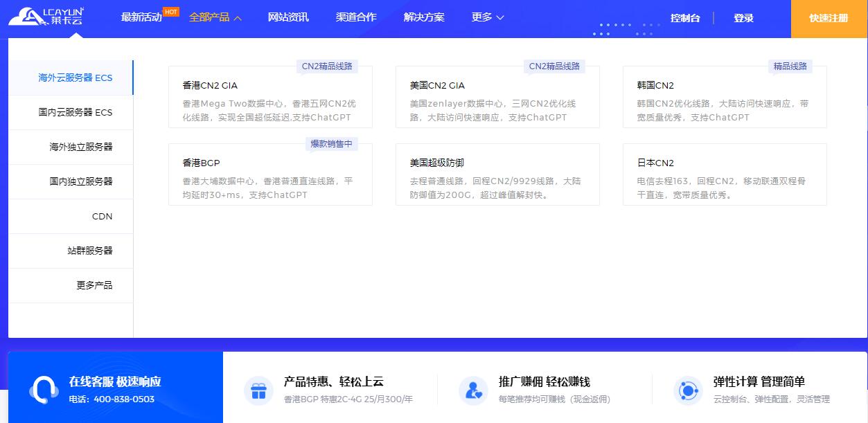
Task: Click 在线客服 极速响应 heading
Action: 115,381
